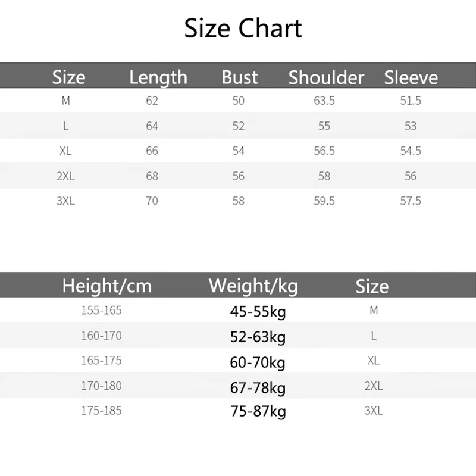Select the 57.5 sleeve measurement

tap(411, 201)
